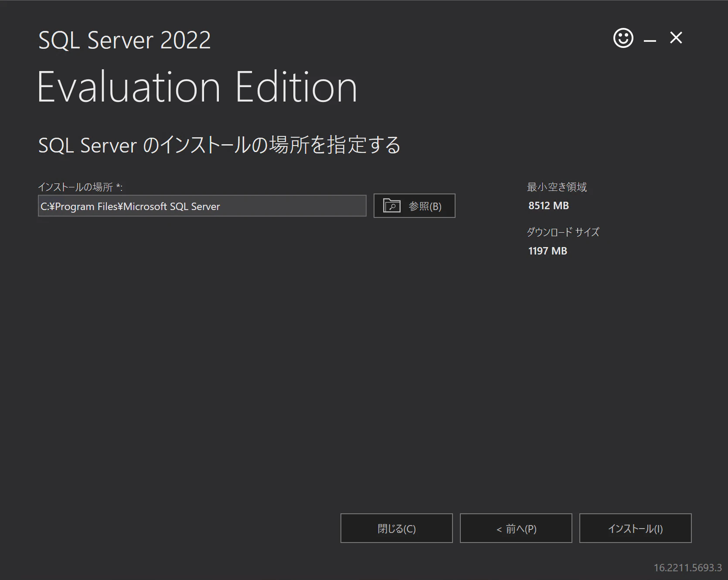Click the SQL Server 2022 title text
This screenshot has height=580, width=728.
pyautogui.click(x=125, y=40)
